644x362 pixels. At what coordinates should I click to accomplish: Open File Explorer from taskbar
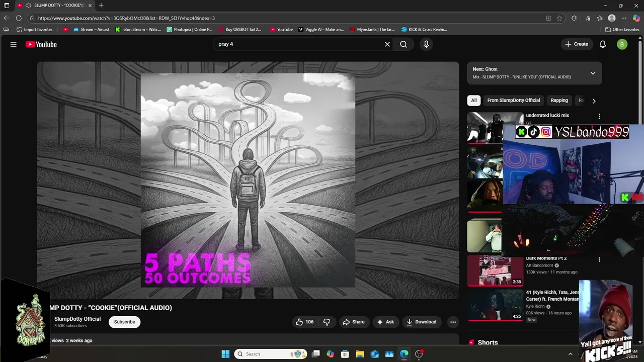[360, 354]
